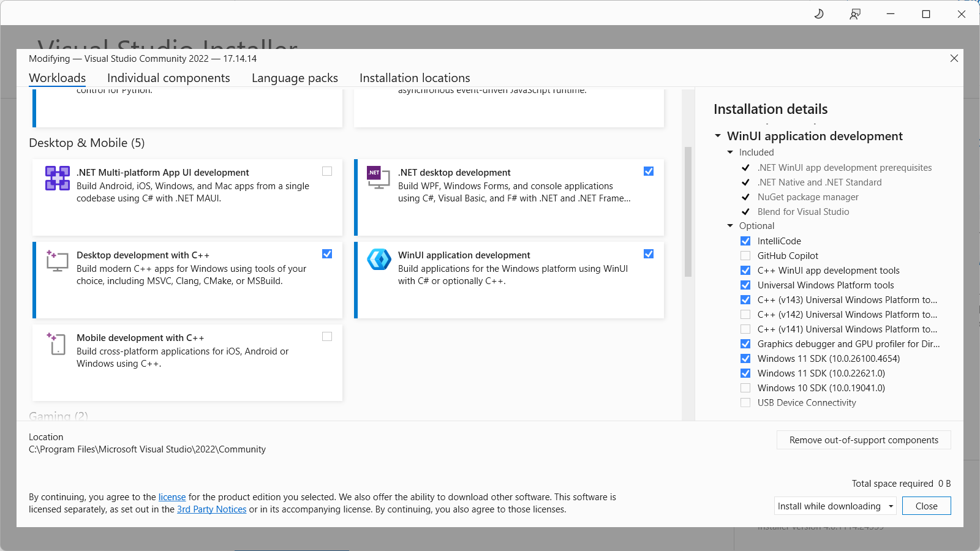Check Windows 10 SDK (10.0.19041.0)
The width and height of the screenshot is (980, 551).
[745, 388]
